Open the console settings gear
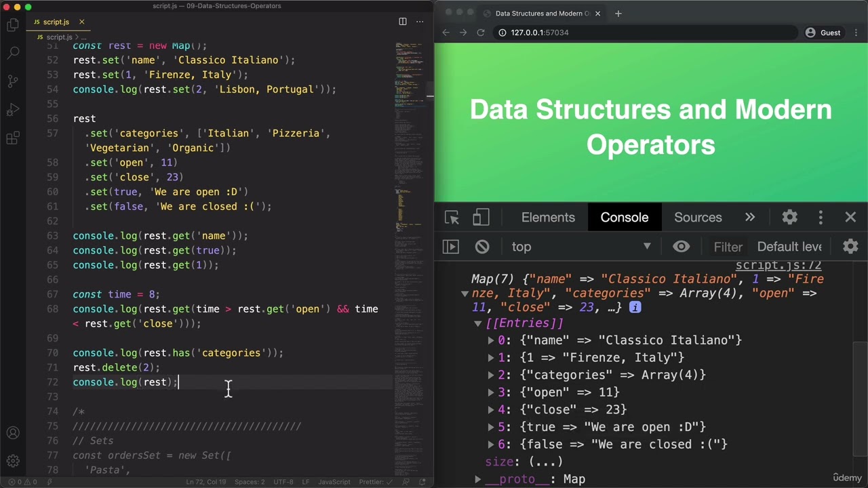This screenshot has width=868, height=488. [x=850, y=247]
